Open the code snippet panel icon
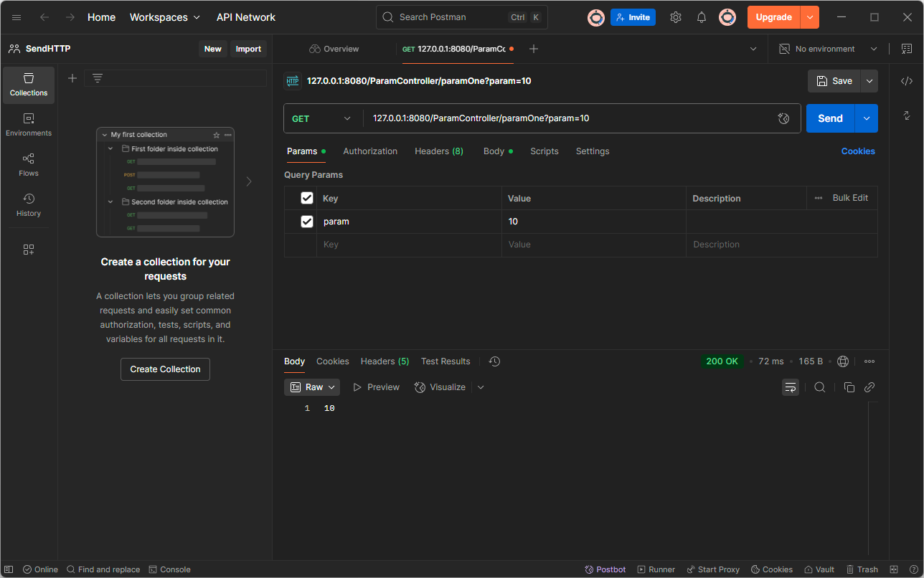This screenshot has height=578, width=924. coord(907,81)
